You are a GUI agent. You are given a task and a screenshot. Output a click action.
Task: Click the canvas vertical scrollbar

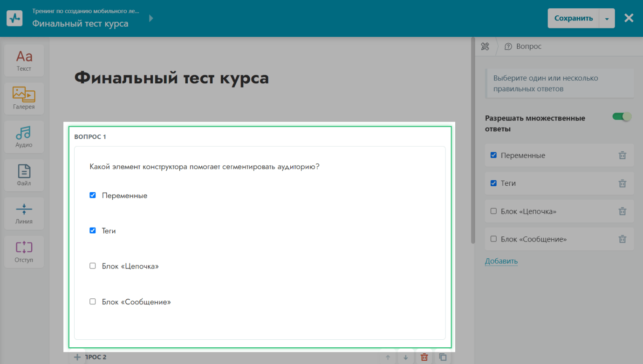click(x=473, y=140)
